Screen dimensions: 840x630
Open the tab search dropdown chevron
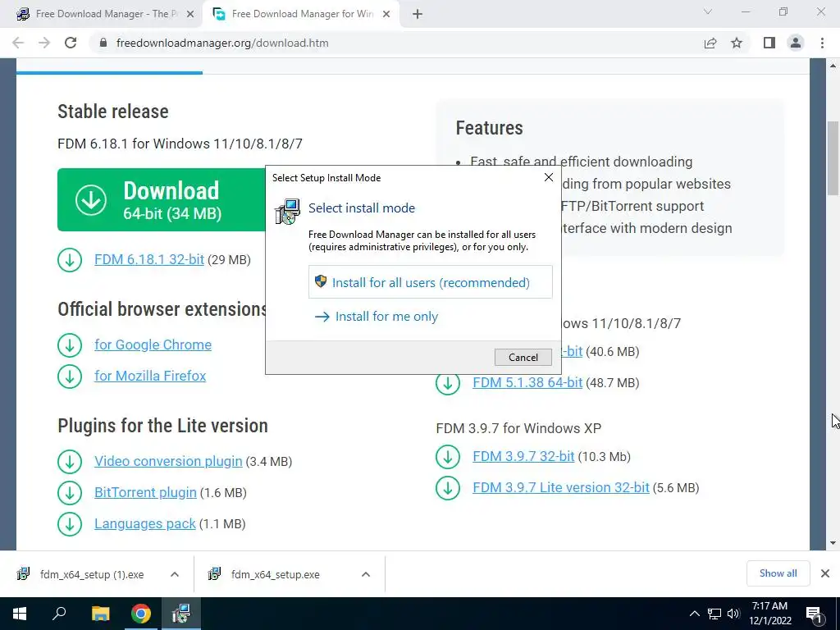708,12
